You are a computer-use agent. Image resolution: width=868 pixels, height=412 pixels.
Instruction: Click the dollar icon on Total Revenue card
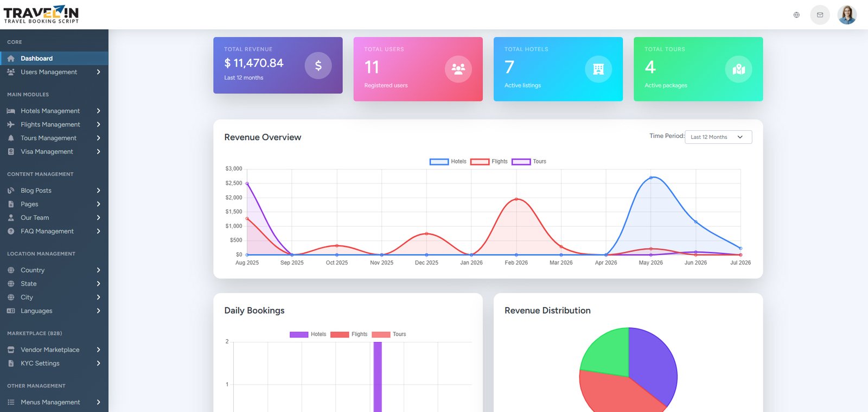tap(318, 66)
